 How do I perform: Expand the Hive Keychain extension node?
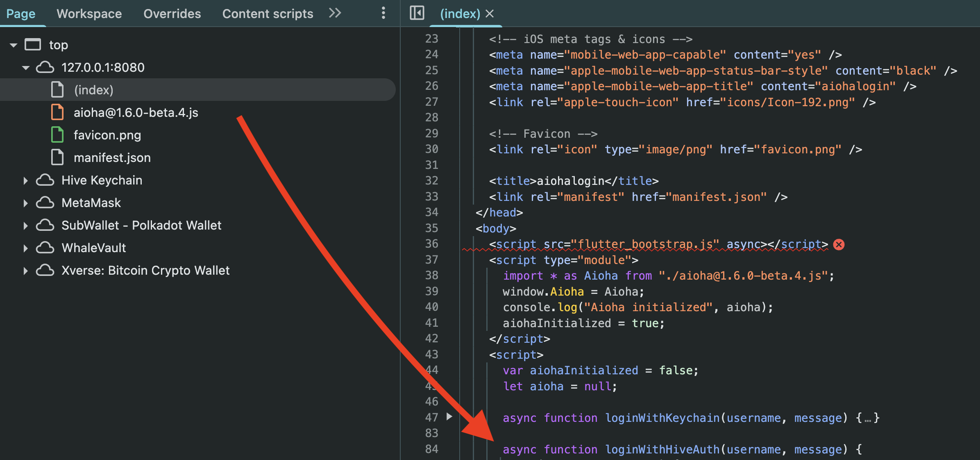[x=25, y=180]
